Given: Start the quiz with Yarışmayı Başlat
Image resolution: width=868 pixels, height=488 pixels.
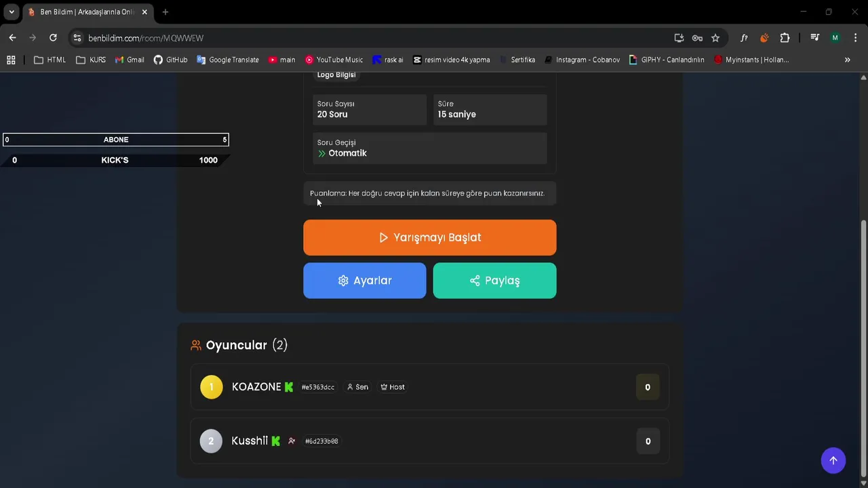Looking at the screenshot, I should (x=430, y=237).
